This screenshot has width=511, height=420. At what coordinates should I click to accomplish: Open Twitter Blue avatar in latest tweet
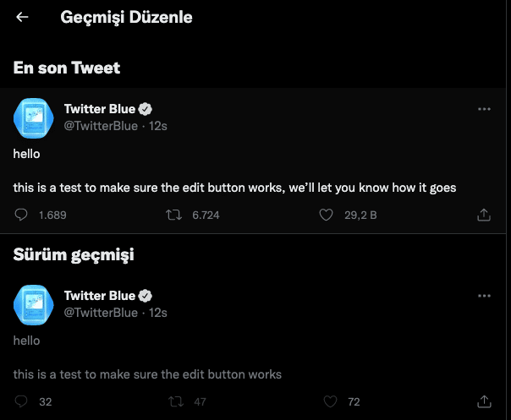click(35, 117)
